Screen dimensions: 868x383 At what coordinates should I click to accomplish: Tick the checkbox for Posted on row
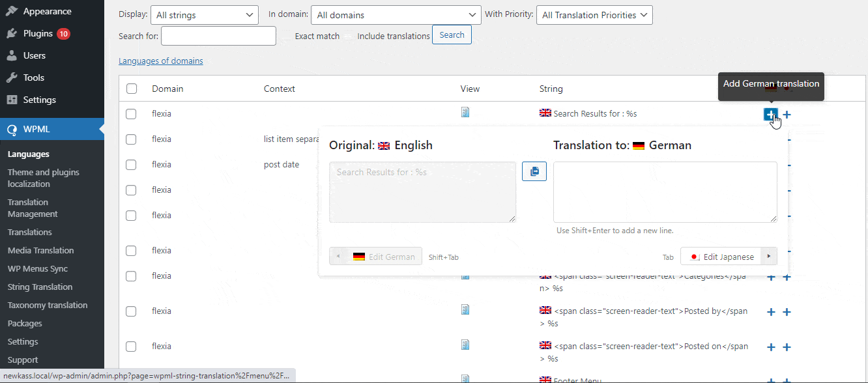tap(131, 347)
